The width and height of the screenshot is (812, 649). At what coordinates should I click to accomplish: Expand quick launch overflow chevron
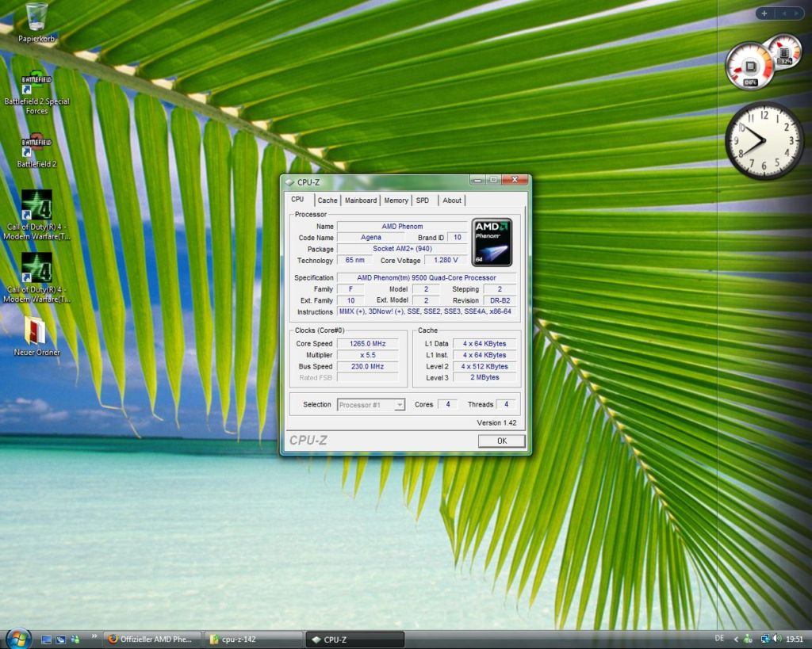(94, 636)
